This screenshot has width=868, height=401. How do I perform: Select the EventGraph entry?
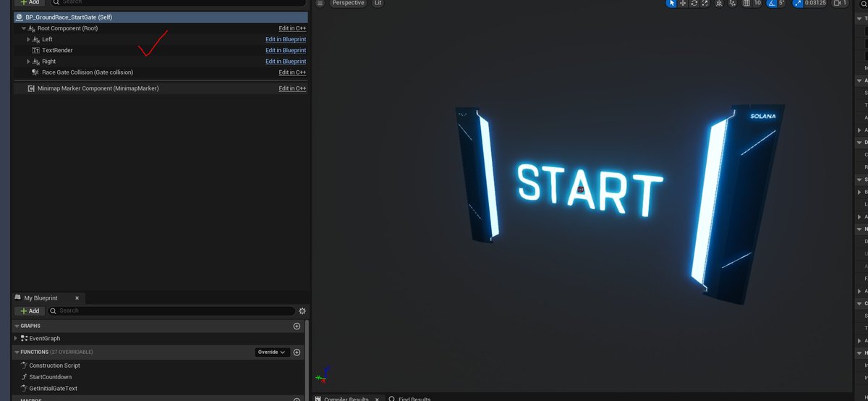(45, 338)
